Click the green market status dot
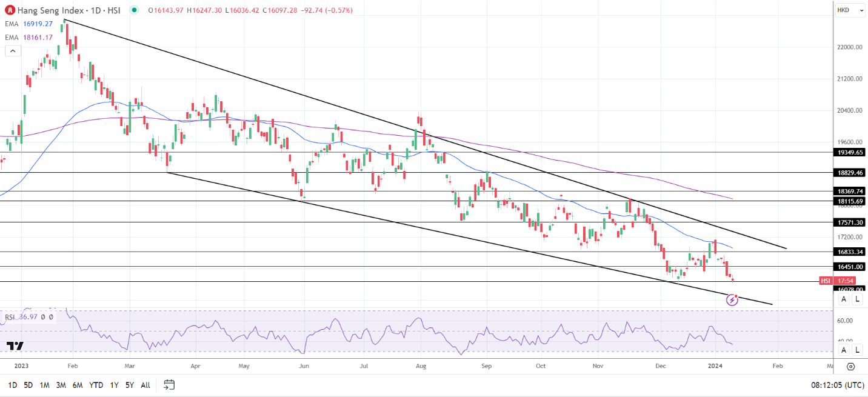This screenshot has height=397, width=868. [x=134, y=10]
